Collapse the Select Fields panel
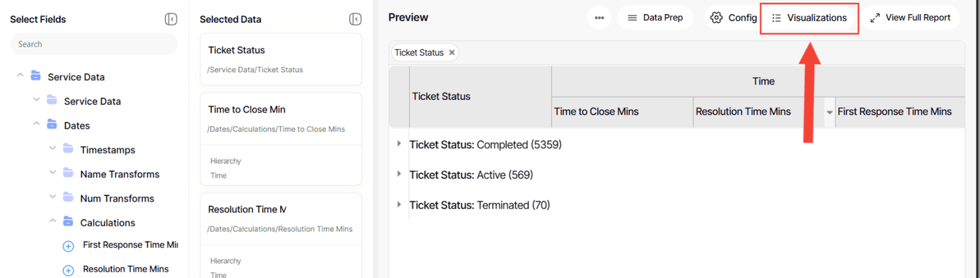Screen dimensions: 980x278 coord(171,19)
